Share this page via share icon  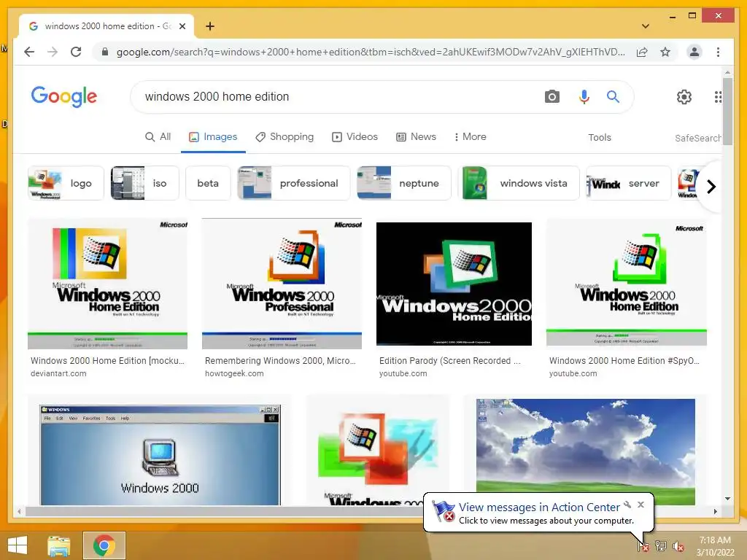tap(642, 52)
